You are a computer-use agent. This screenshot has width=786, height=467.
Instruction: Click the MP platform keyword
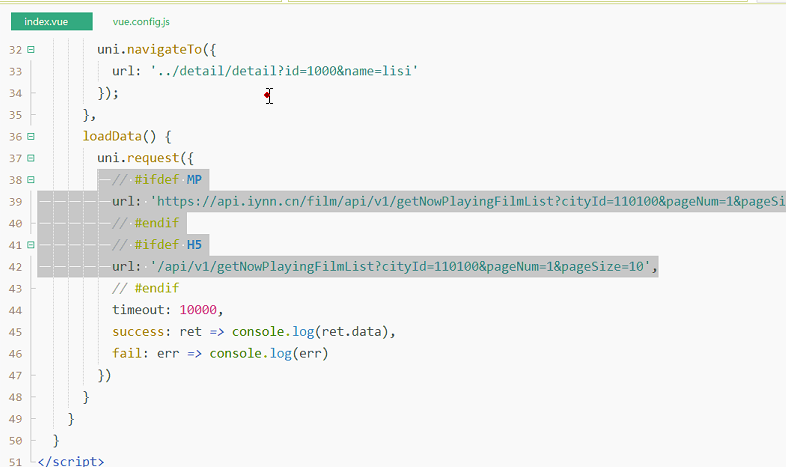[x=194, y=180]
